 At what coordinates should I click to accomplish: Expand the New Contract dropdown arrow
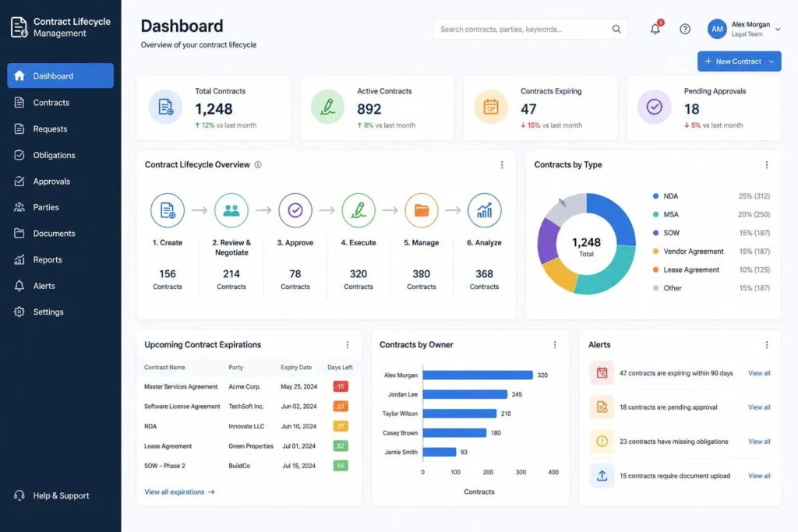pyautogui.click(x=772, y=61)
